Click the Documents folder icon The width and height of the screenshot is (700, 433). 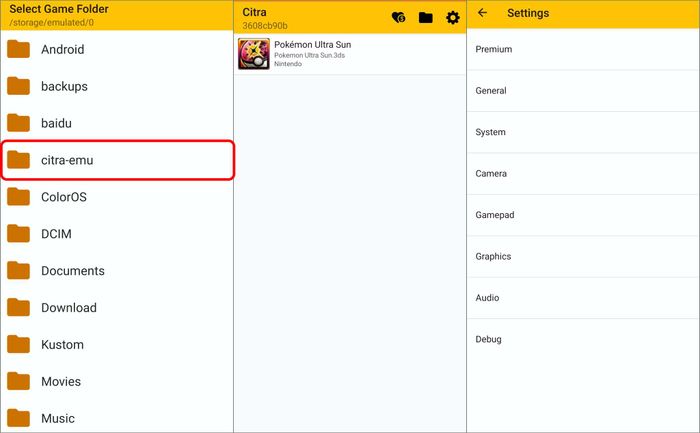[19, 271]
